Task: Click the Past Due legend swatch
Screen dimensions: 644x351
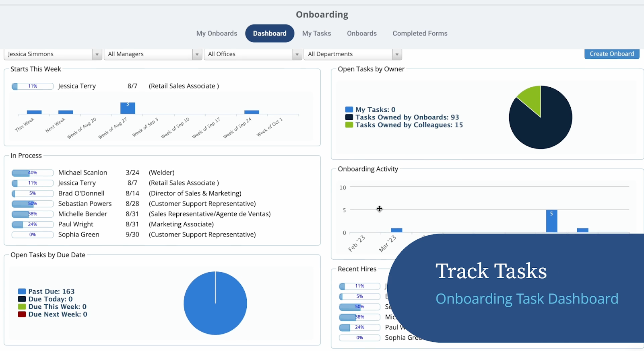Action: (22, 291)
